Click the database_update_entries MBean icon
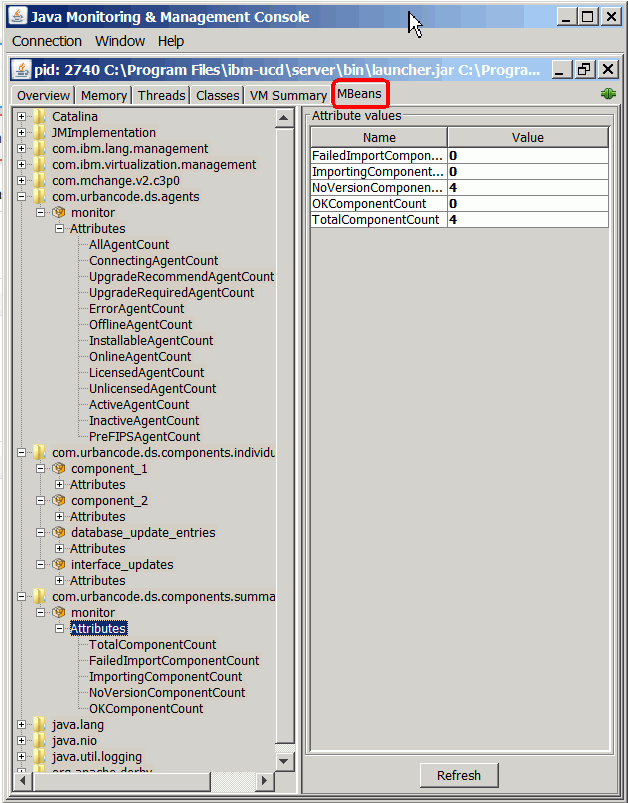 59,532
